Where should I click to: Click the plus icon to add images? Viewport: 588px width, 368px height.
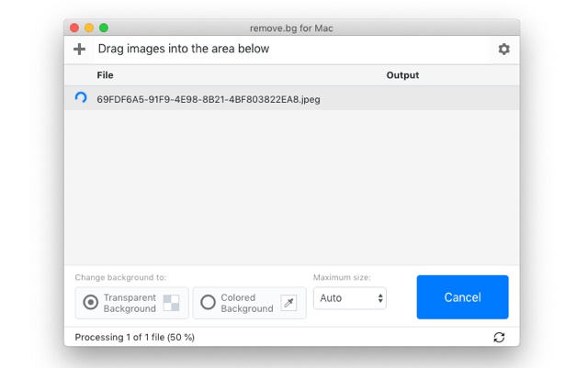pyautogui.click(x=79, y=49)
